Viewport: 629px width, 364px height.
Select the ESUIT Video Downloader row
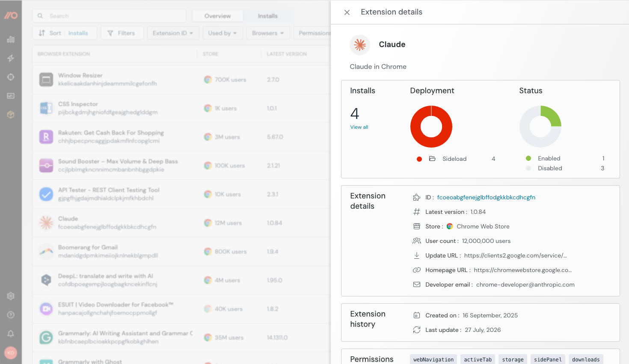point(181,309)
